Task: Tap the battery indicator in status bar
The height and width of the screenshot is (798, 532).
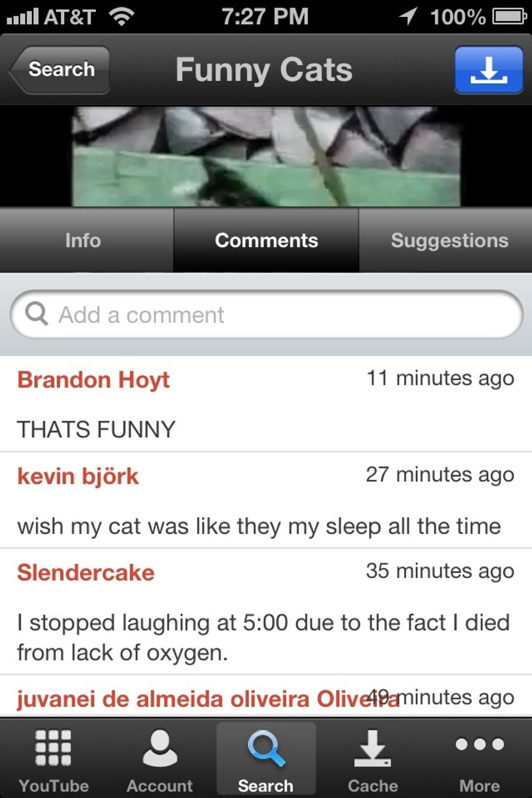Action: pyautogui.click(x=509, y=16)
